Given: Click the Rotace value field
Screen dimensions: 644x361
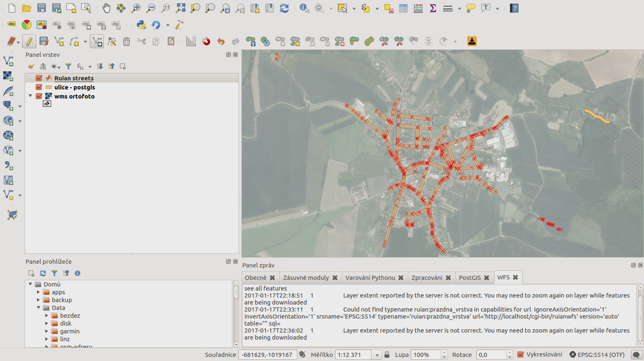Looking at the screenshot, I should [x=492, y=354].
